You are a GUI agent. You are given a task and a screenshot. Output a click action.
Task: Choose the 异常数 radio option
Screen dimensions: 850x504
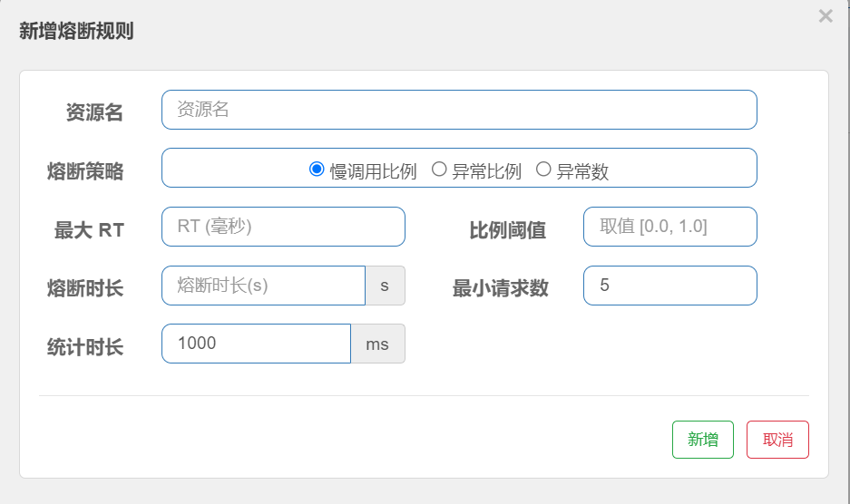[x=543, y=170]
